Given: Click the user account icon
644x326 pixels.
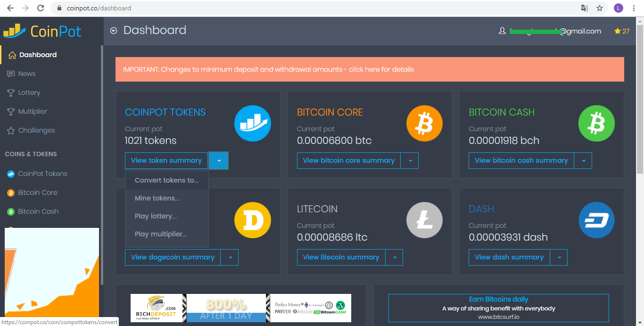Looking at the screenshot, I should point(502,31).
